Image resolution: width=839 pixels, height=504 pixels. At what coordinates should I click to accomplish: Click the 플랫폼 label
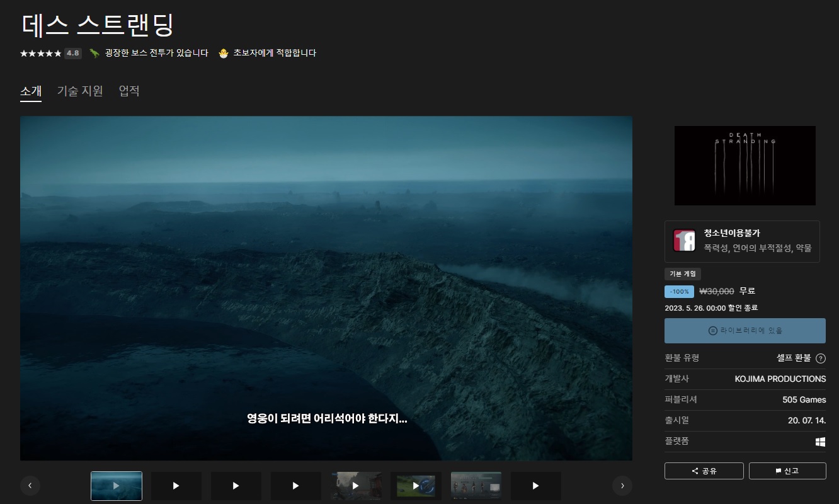tap(676, 441)
